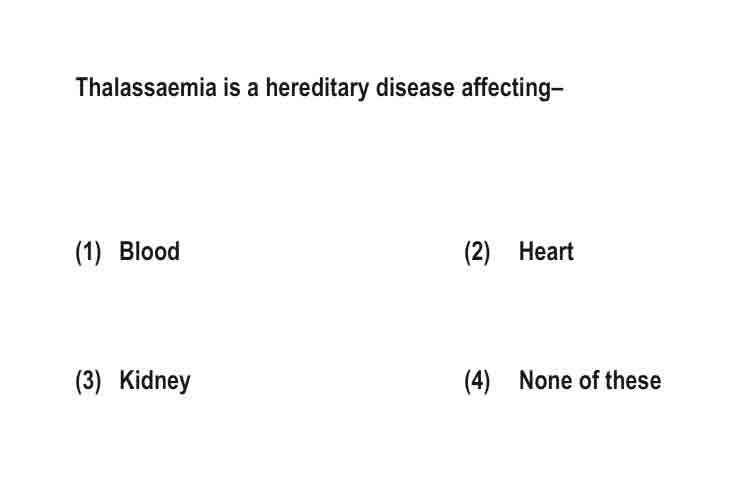Choose "Heart" as the answer
Screen dimensions: 750x500
546,251
